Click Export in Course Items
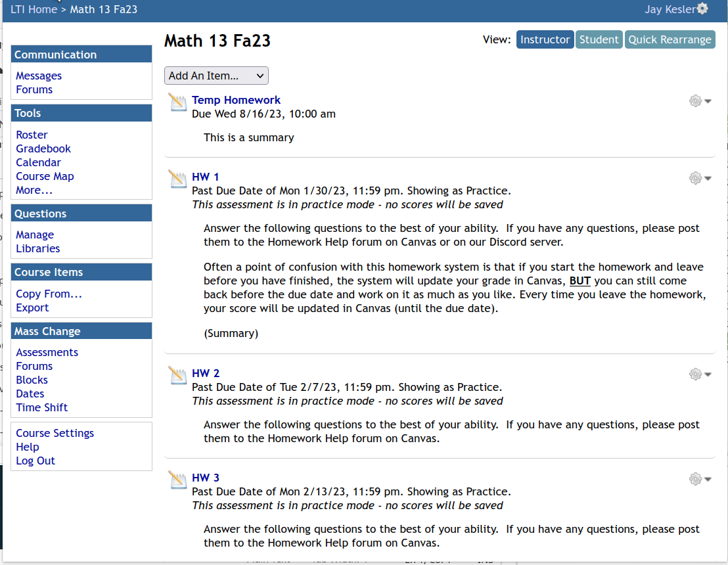728x565 pixels. tap(32, 308)
